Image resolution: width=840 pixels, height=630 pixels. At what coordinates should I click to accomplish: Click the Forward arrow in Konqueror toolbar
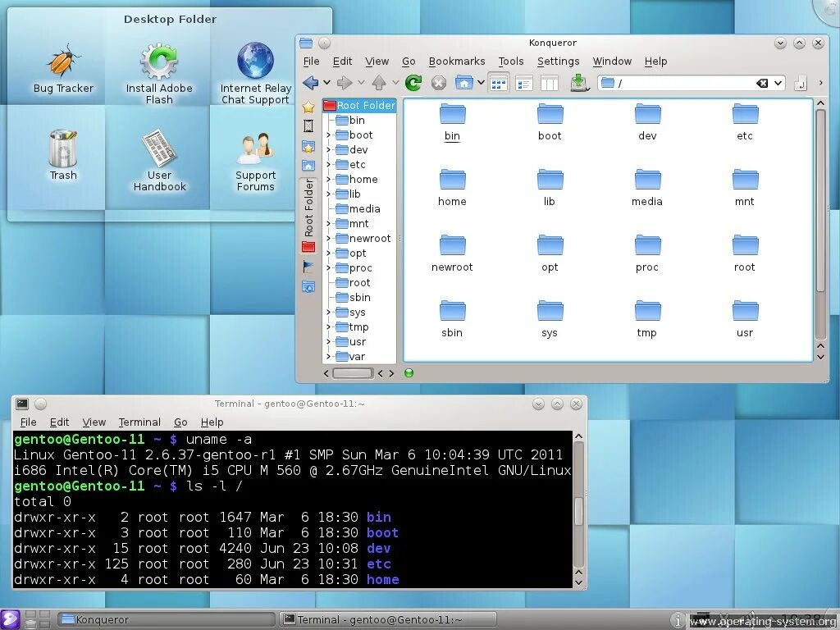(345, 83)
